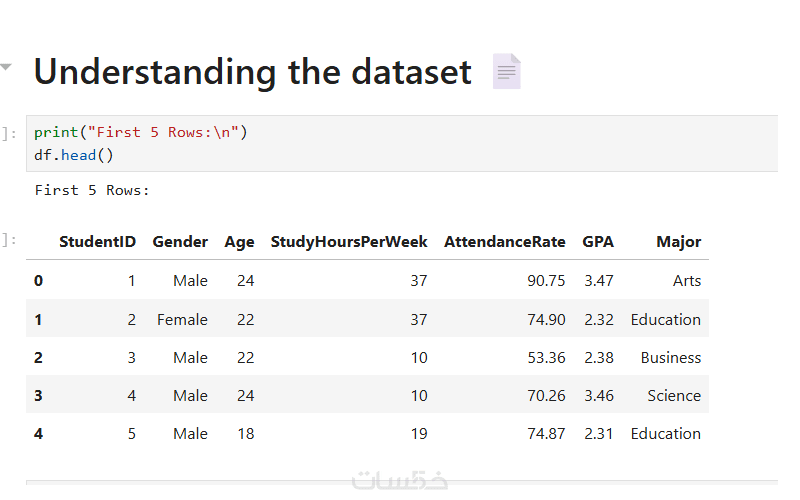Select the Gender column header
Image resolution: width=800 pixels, height=500 pixels.
[x=180, y=241]
